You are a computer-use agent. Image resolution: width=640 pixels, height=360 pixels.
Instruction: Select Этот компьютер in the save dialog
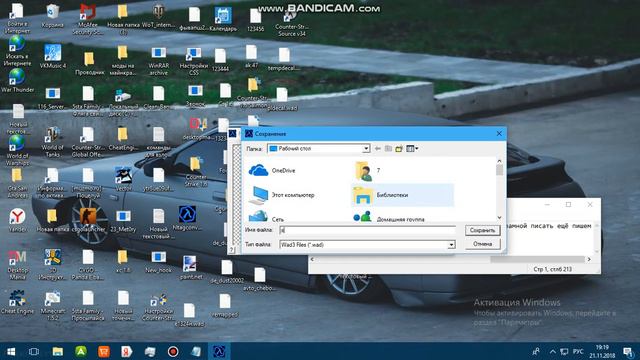pos(282,195)
